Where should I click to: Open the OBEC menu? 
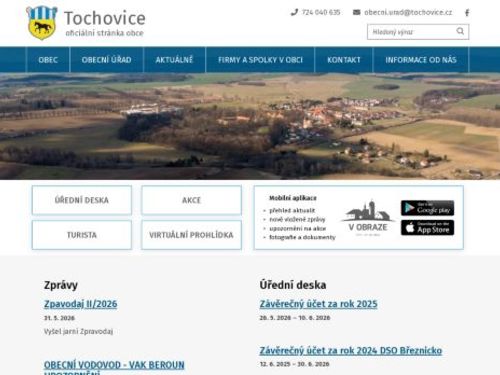[48, 60]
